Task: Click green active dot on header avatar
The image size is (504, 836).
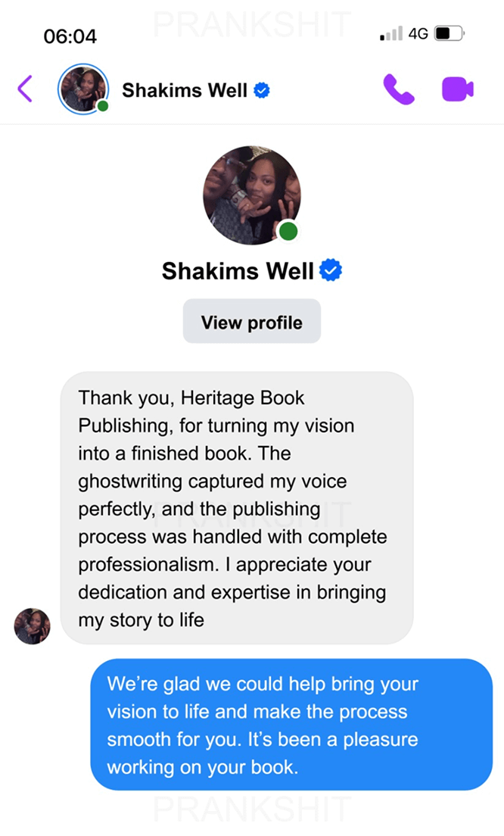Action: pos(103,106)
